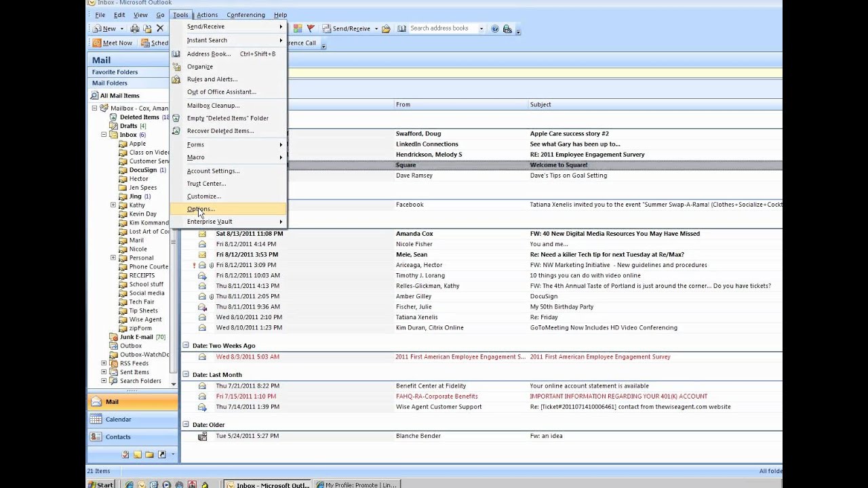Screen dimensions: 868x488
Task: Click the Print toolbar icon
Action: point(134,28)
